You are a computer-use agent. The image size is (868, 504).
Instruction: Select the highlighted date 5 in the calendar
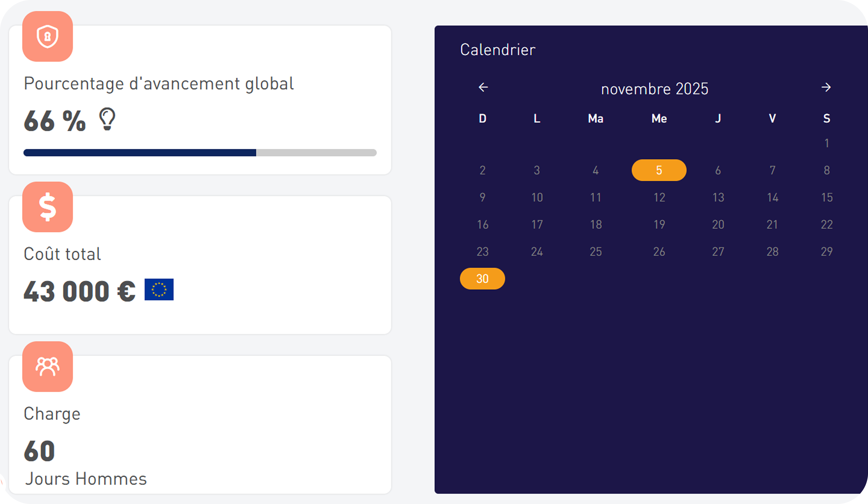pyautogui.click(x=659, y=170)
